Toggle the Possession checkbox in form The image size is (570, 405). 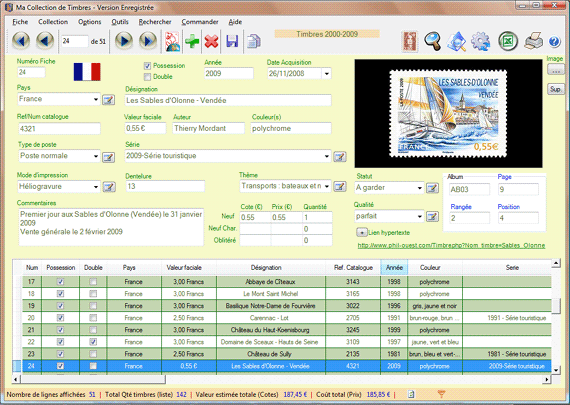pos(147,66)
